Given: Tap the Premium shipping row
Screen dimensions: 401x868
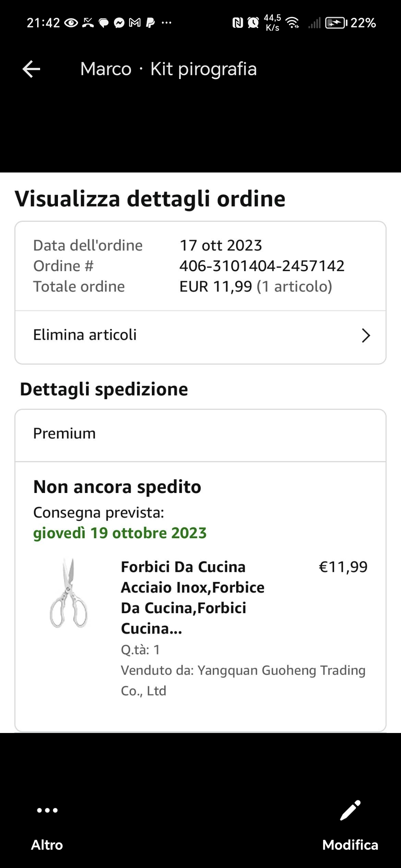Looking at the screenshot, I should (x=200, y=434).
